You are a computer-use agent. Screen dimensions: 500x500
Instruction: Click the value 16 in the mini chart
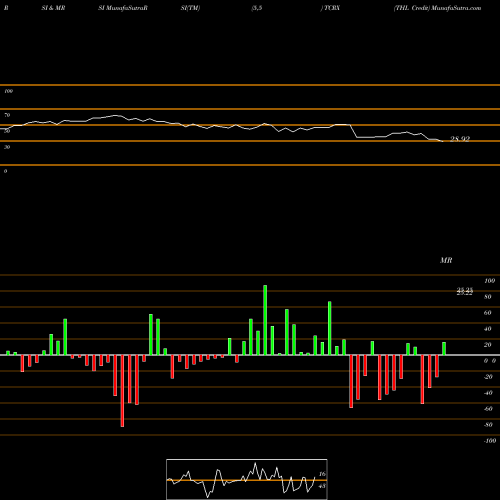pyautogui.click(x=322, y=474)
